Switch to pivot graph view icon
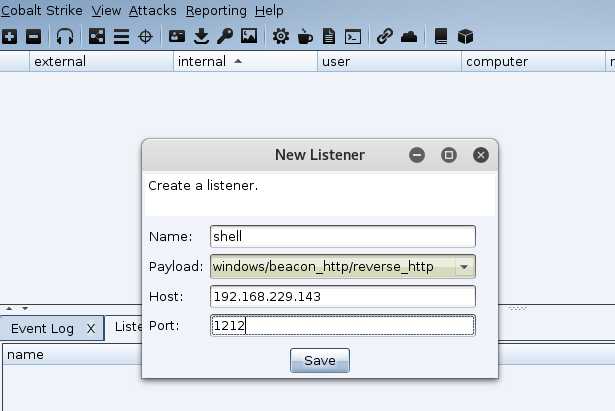This screenshot has height=411, width=615. point(97,36)
